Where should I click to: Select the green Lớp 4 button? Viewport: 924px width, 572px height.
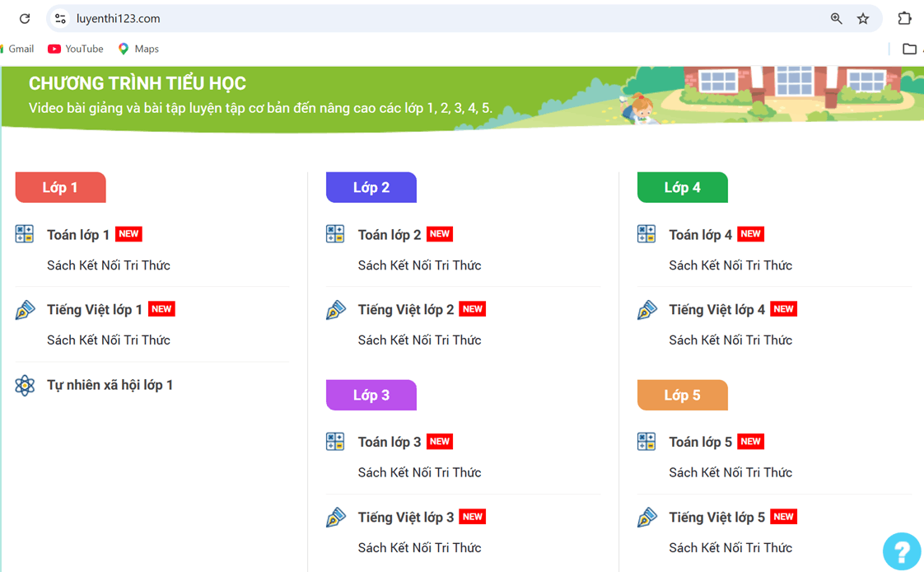(683, 188)
